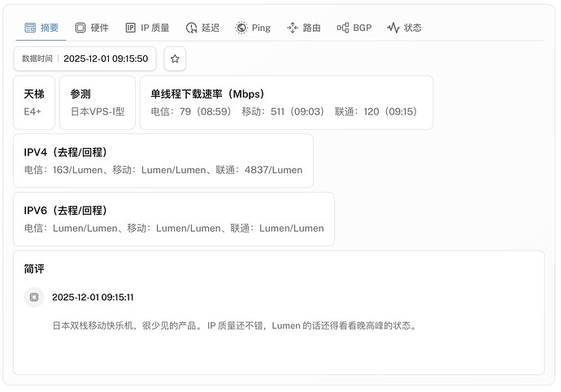Click the review timestamp 2025-12-01 09:15:11
This screenshot has height=392, width=561.
[93, 297]
